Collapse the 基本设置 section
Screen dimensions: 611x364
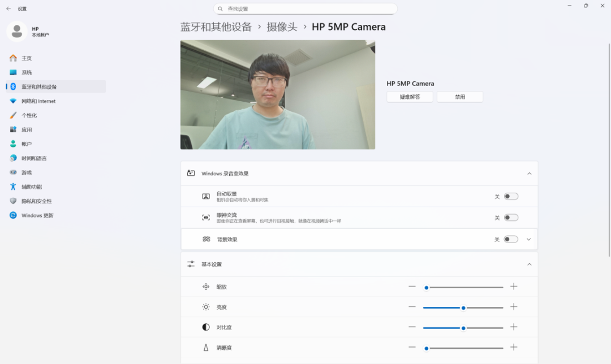coord(529,265)
